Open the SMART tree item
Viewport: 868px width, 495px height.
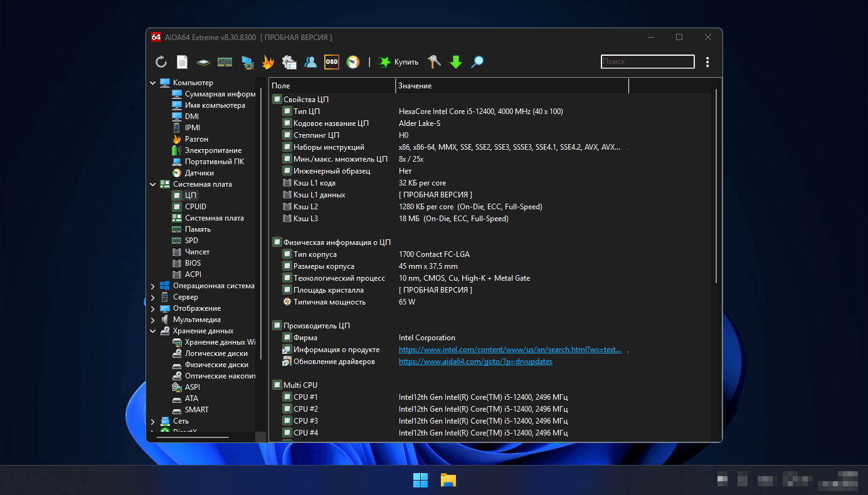coord(190,410)
